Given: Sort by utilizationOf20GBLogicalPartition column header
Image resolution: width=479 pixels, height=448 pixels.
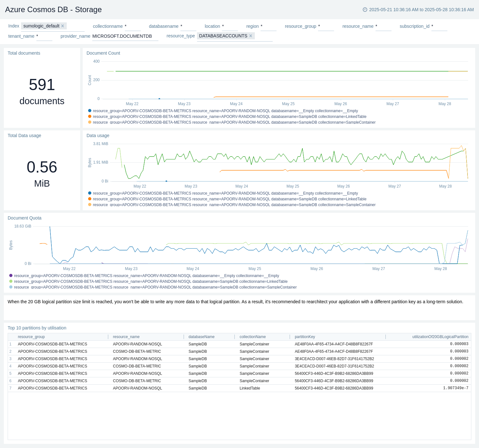Looking at the screenshot, I should click(x=440, y=337).
